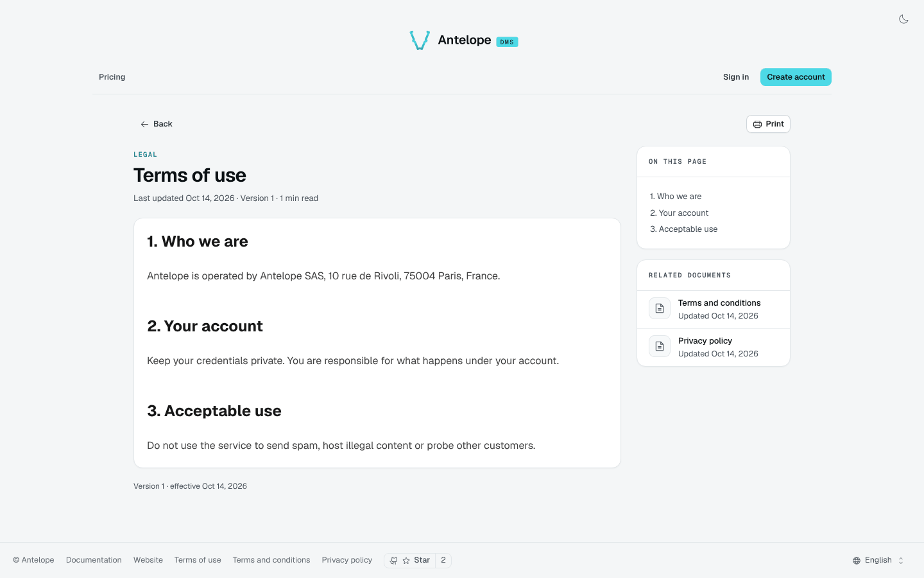Click the globe language icon
The height and width of the screenshot is (578, 924).
pyautogui.click(x=857, y=561)
